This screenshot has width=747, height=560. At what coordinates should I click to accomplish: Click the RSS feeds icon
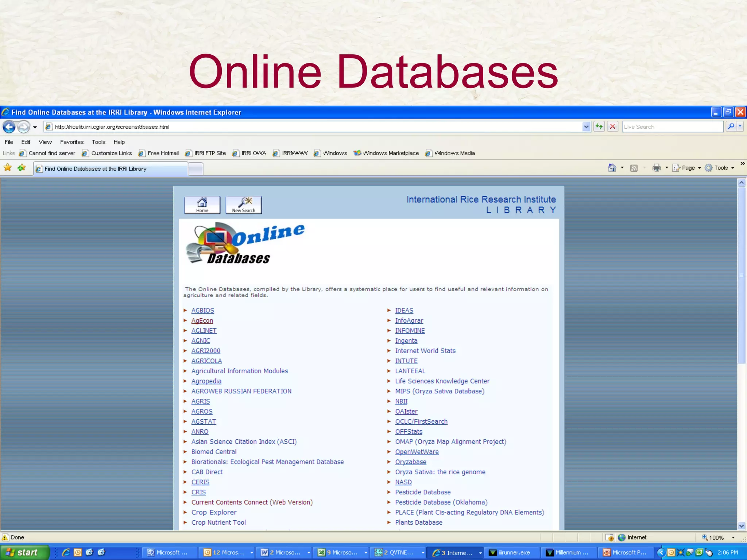(x=634, y=168)
